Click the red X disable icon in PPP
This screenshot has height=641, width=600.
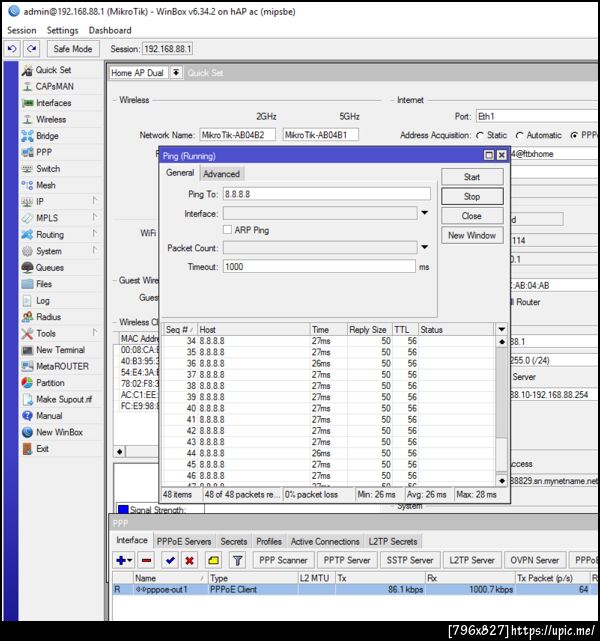[x=189, y=560]
